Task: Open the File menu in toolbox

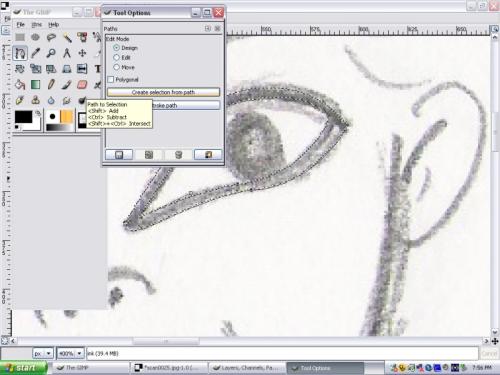Action: pyautogui.click(x=20, y=24)
